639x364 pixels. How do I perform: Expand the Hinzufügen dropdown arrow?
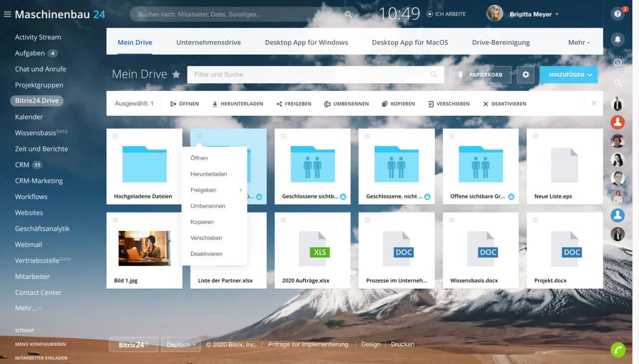tap(590, 75)
